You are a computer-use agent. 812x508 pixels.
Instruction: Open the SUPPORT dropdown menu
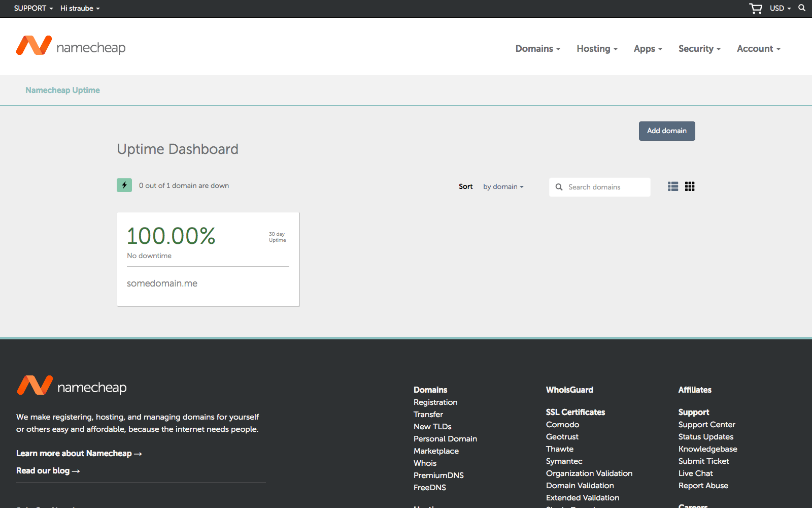click(x=33, y=8)
